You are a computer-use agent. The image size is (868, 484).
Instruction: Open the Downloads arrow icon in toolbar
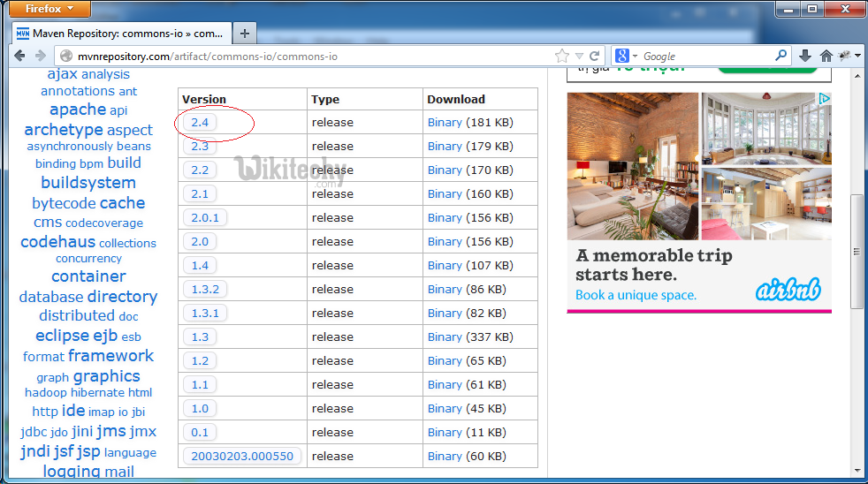tap(805, 56)
